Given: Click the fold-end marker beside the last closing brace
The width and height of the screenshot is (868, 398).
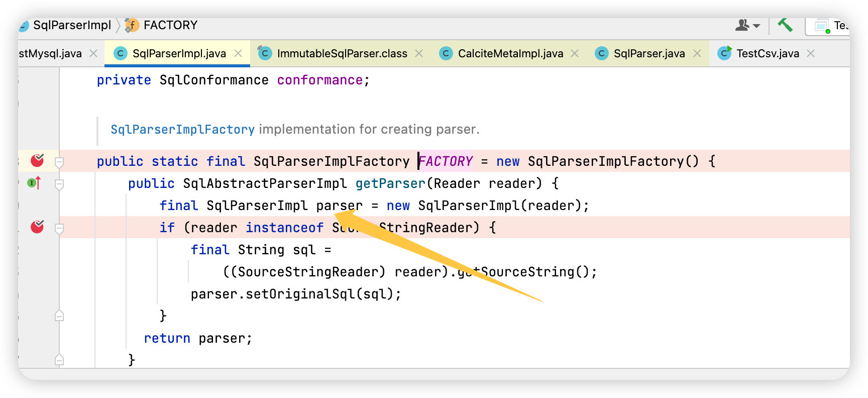Looking at the screenshot, I should click(x=59, y=360).
